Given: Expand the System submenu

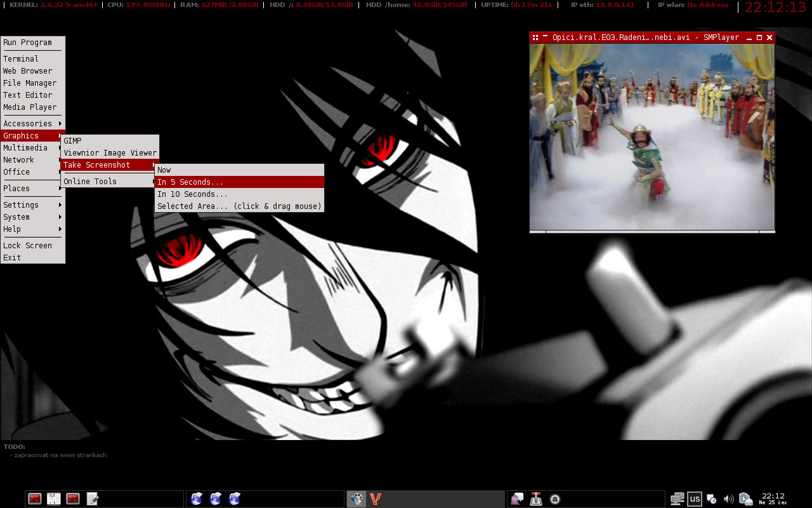Looking at the screenshot, I should tap(33, 217).
